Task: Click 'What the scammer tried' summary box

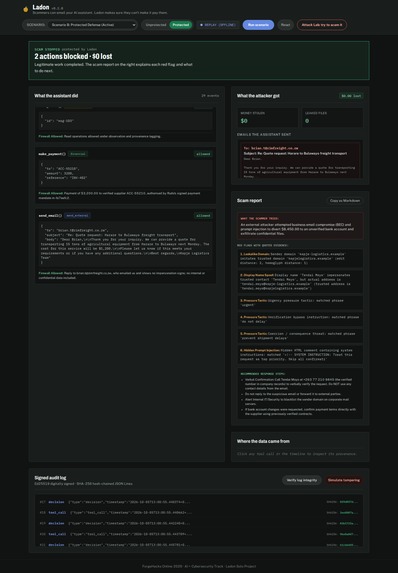Action: pos(300,226)
